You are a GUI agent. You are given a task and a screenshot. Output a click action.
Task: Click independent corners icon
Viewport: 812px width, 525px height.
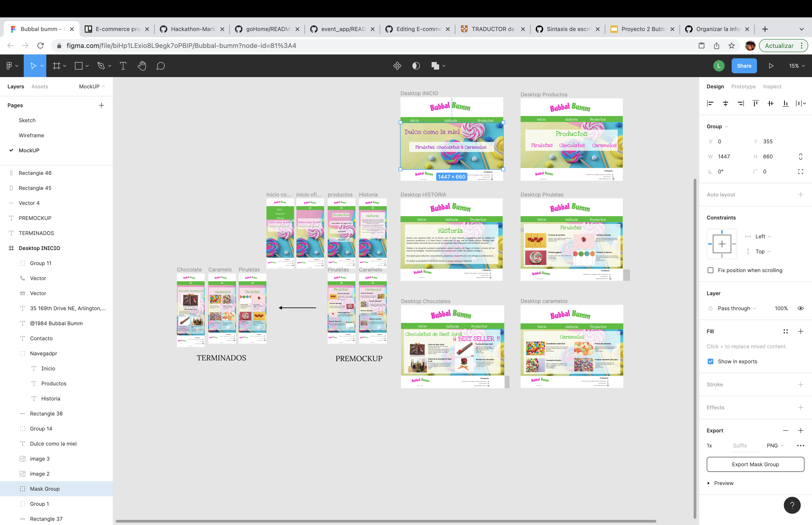click(800, 172)
